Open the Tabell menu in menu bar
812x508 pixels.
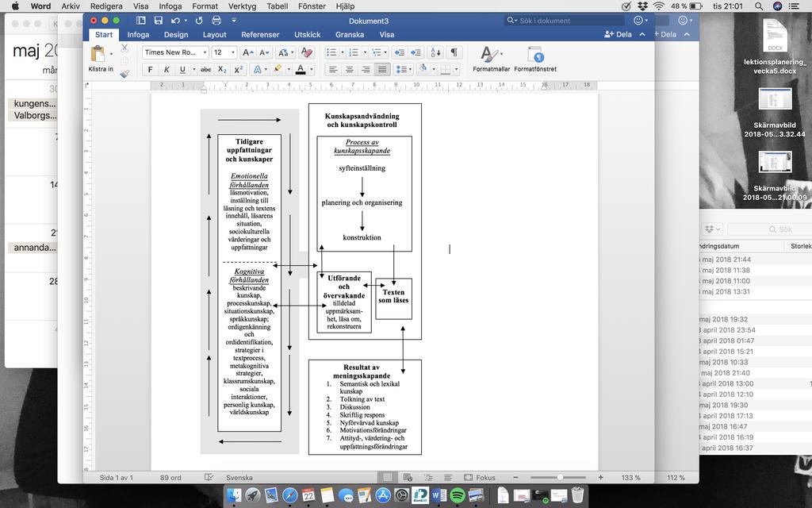(277, 6)
